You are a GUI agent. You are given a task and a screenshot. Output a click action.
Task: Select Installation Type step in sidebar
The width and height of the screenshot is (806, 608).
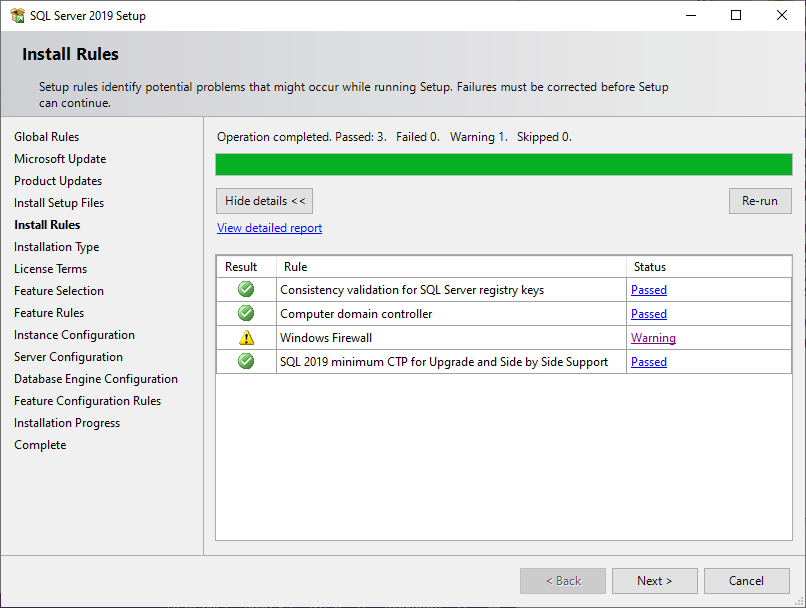[57, 247]
